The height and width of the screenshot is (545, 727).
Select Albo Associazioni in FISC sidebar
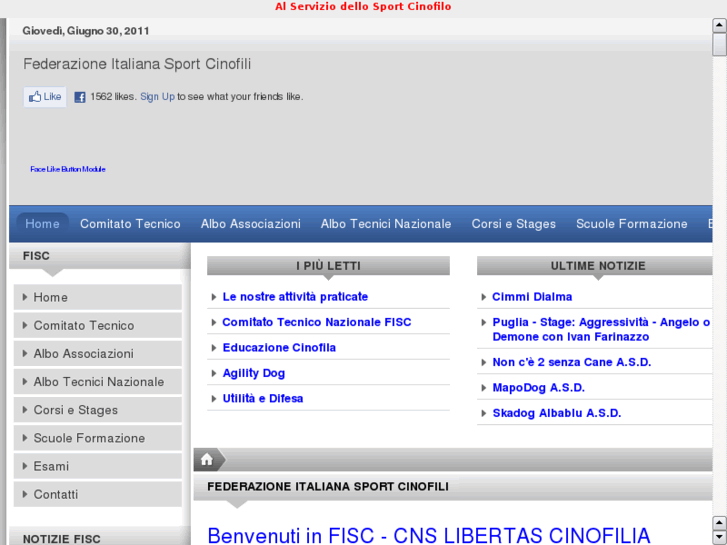click(x=98, y=354)
